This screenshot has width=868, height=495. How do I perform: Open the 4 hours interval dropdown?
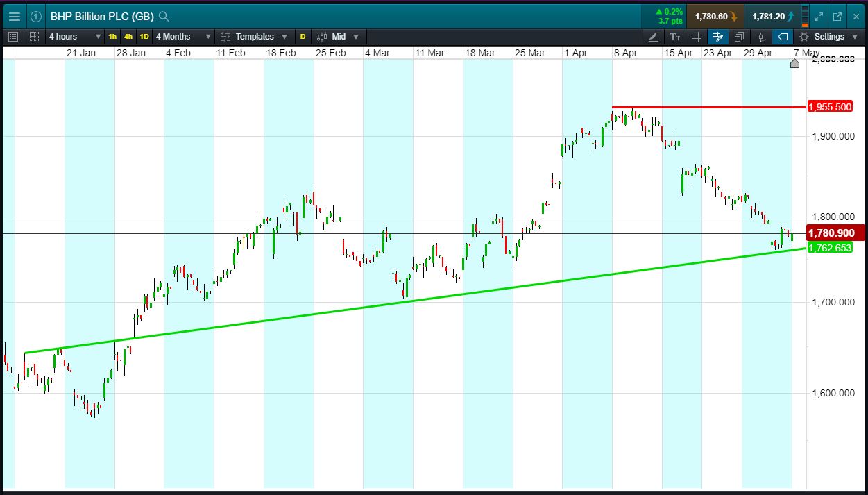74,37
